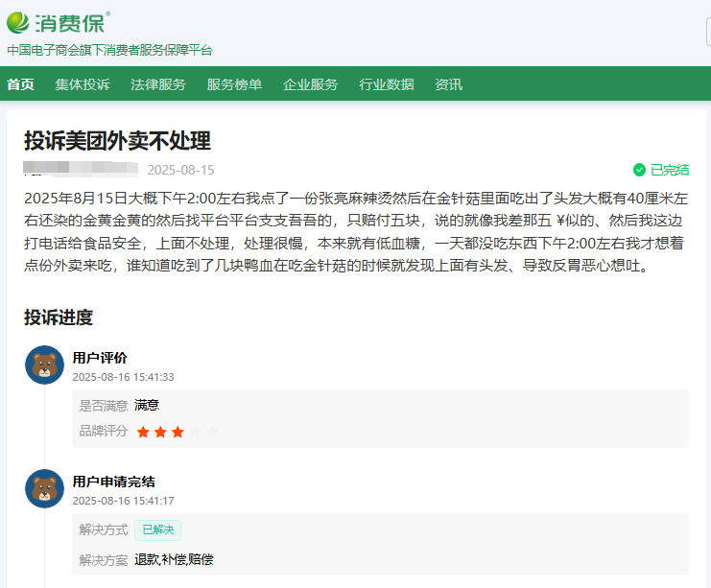
Task: Click the 解决方式 label
Action: click(104, 529)
